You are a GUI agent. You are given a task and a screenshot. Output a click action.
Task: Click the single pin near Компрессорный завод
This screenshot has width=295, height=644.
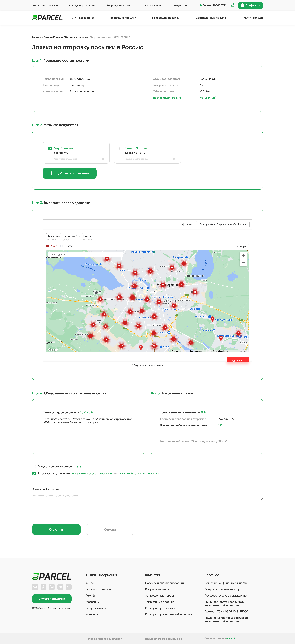[221, 338]
